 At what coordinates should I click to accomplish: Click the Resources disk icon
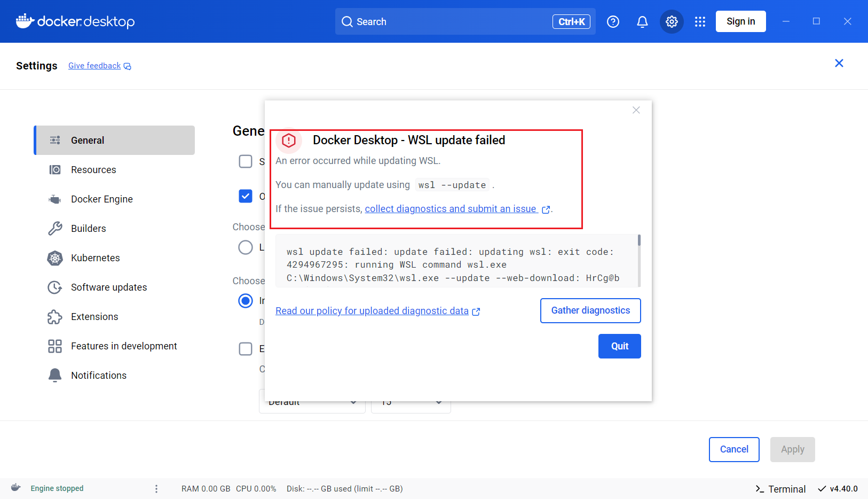coord(55,169)
